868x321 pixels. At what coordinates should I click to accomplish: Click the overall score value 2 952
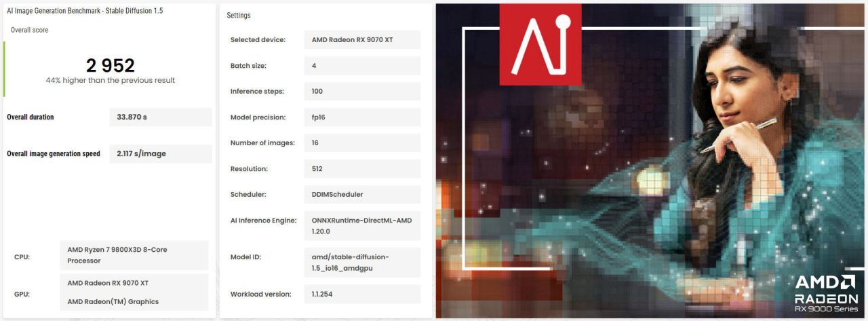tap(110, 65)
